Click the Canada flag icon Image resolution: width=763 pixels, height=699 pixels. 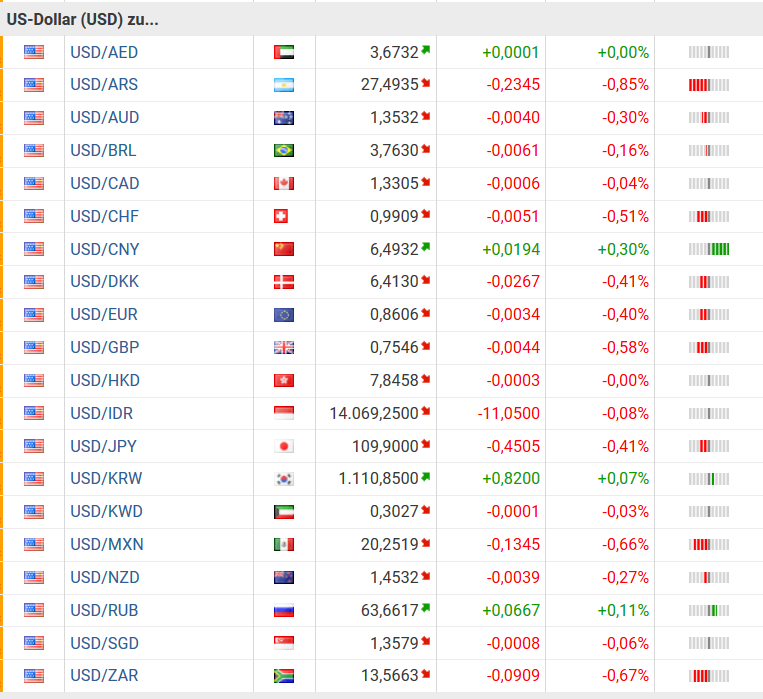point(283,184)
